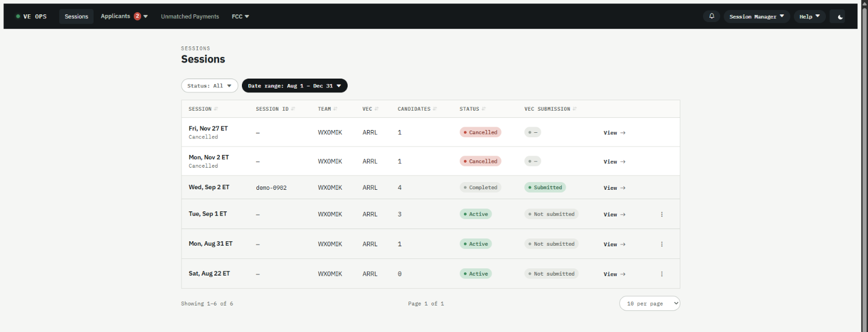Click WX0MIK team in Wed, Sep 2 row
The width and height of the screenshot is (868, 332).
click(x=330, y=188)
